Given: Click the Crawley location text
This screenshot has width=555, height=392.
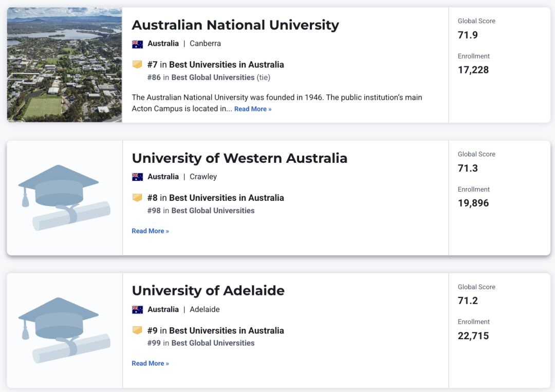Looking at the screenshot, I should [203, 177].
